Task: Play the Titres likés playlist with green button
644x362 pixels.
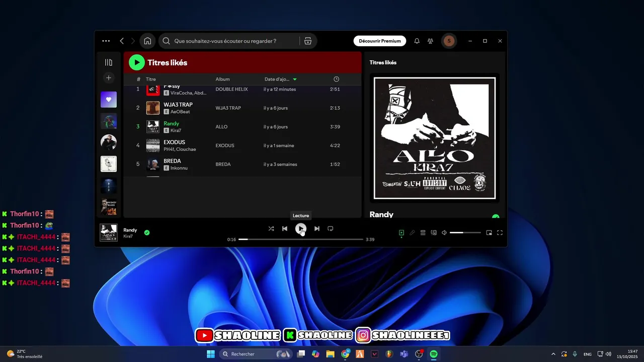Action: point(136,62)
